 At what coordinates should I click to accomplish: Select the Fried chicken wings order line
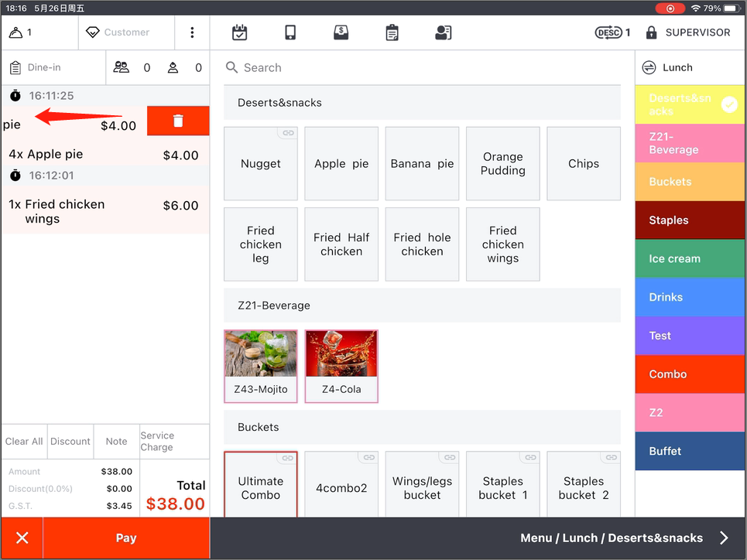coord(105,211)
